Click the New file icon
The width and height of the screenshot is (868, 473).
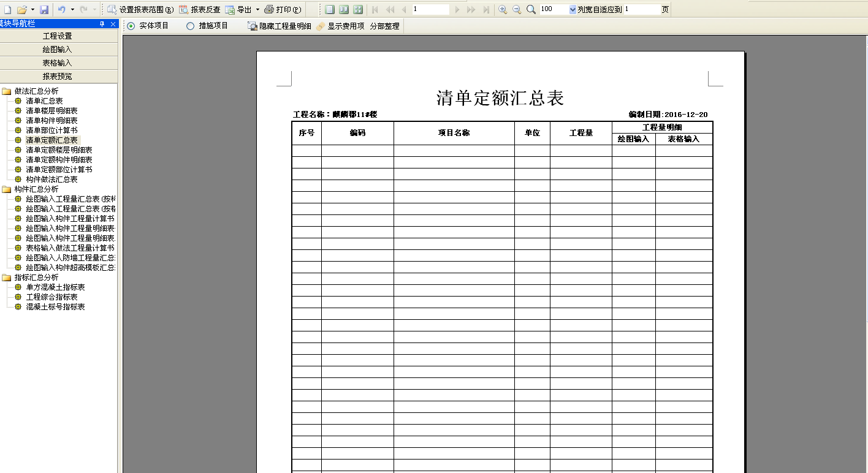click(x=7, y=10)
